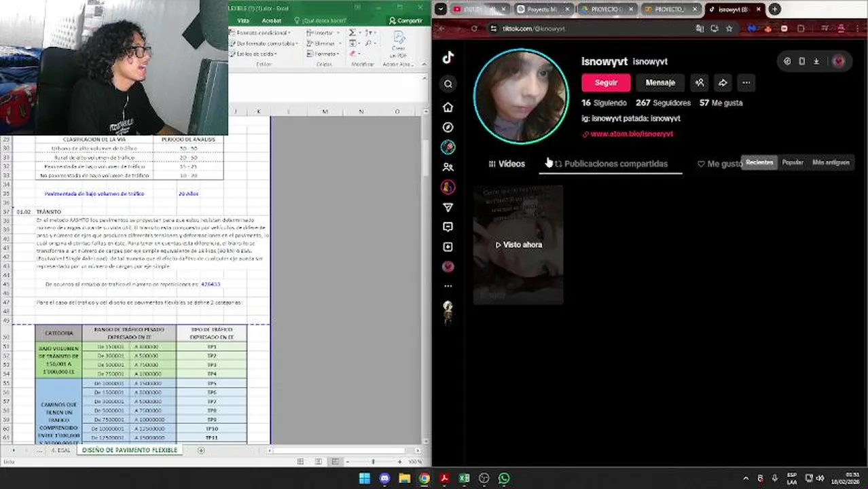Open Upload plus icon in TikTok sidebar

click(448, 247)
